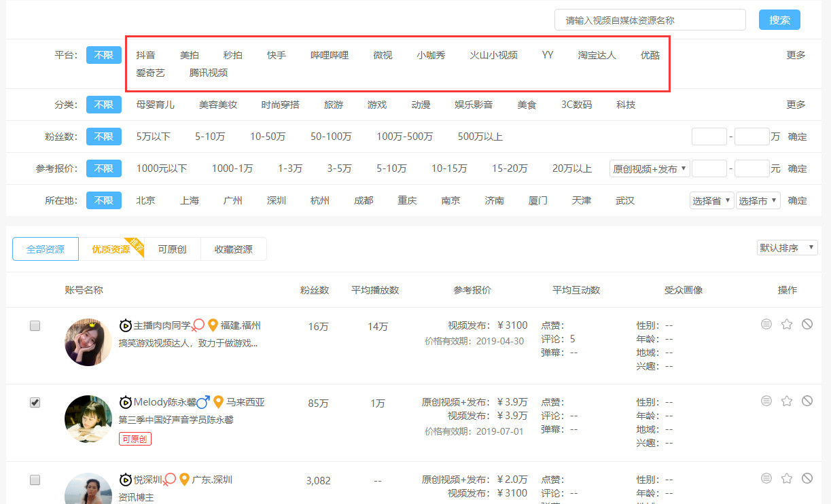The width and height of the screenshot is (831, 504).
Task: Click the block icon on 悦深圳's row
Action: 808,478
